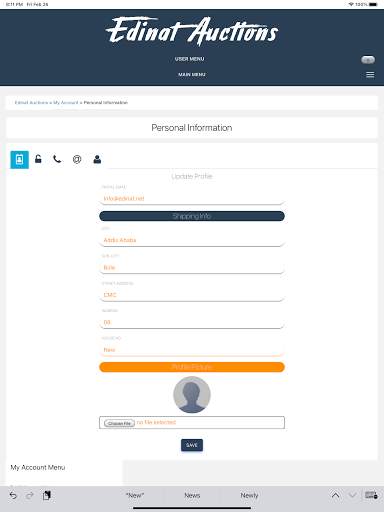
Task: Open the USER MENU item
Action: (x=189, y=59)
